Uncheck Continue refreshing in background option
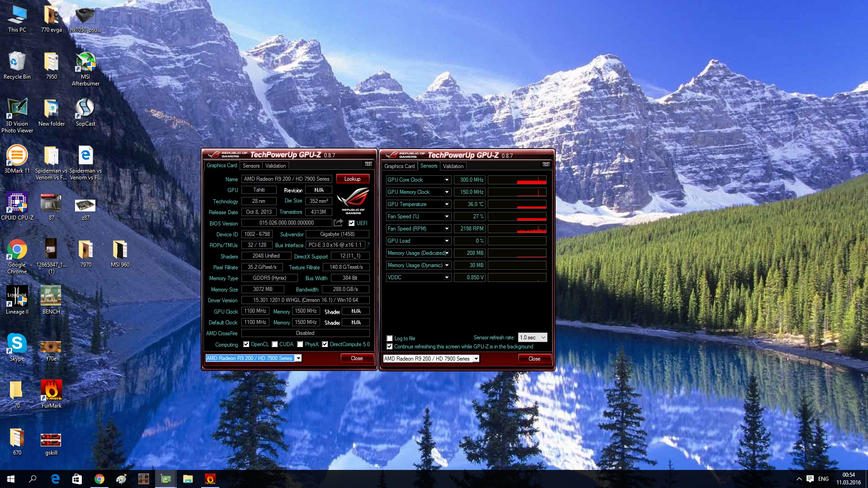868x488 pixels. click(390, 347)
